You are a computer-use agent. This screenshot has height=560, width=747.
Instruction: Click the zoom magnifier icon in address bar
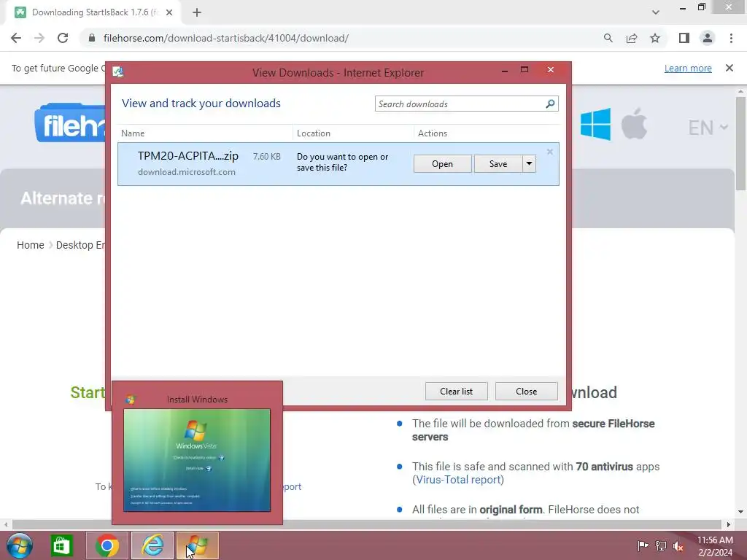[x=608, y=38]
